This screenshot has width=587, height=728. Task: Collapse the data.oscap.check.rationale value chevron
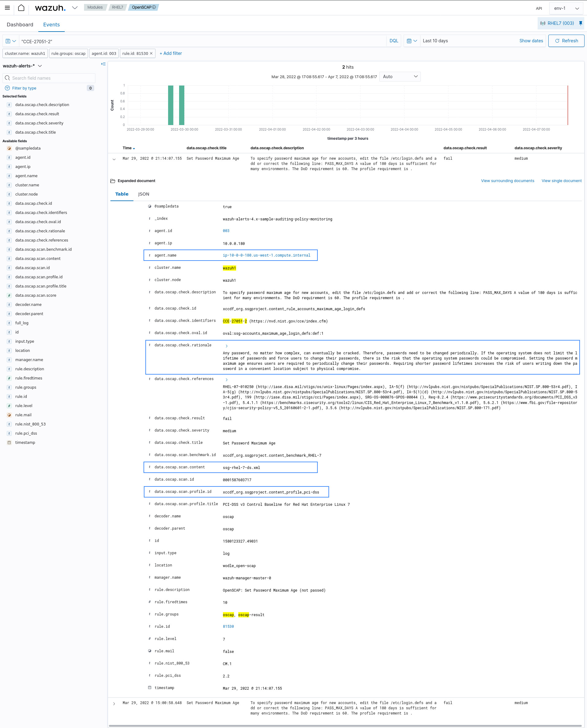tap(226, 346)
